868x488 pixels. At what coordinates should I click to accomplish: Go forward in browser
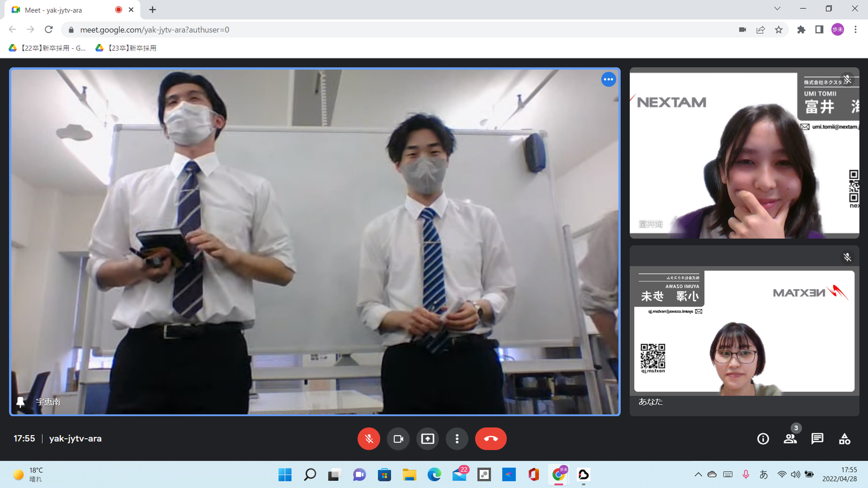(31, 30)
